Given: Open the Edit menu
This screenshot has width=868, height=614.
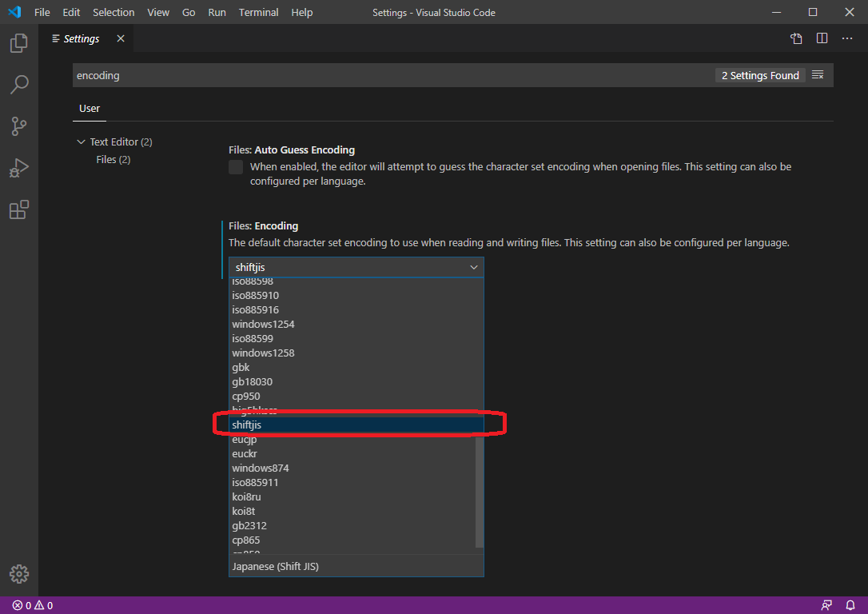Looking at the screenshot, I should (x=71, y=12).
